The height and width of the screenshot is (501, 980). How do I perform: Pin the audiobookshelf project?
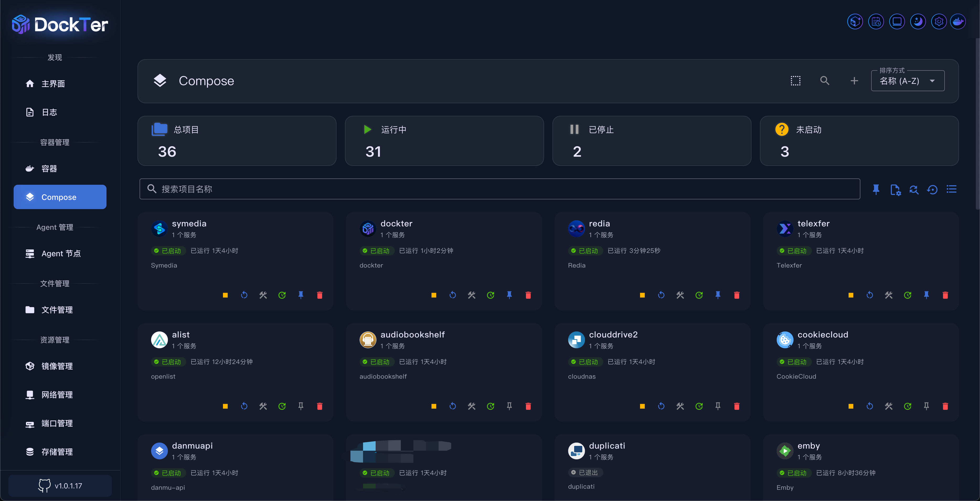[x=509, y=406]
